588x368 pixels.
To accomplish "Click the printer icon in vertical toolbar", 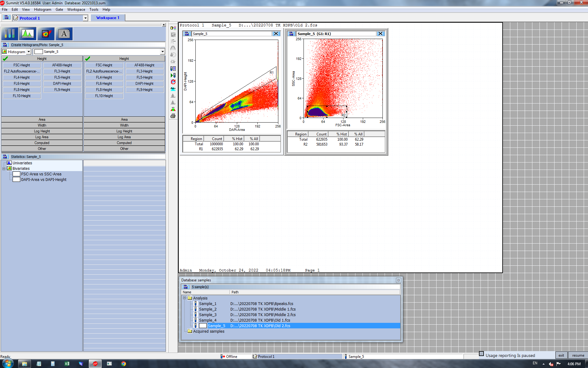I will coord(173,116).
